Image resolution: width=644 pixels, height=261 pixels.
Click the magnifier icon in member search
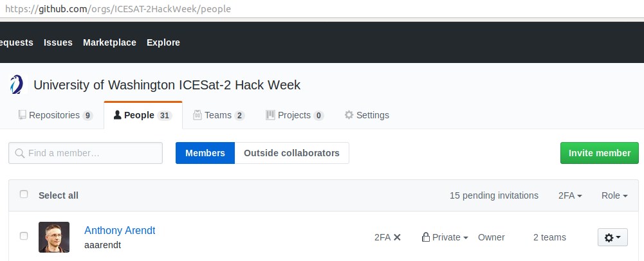[20, 154]
